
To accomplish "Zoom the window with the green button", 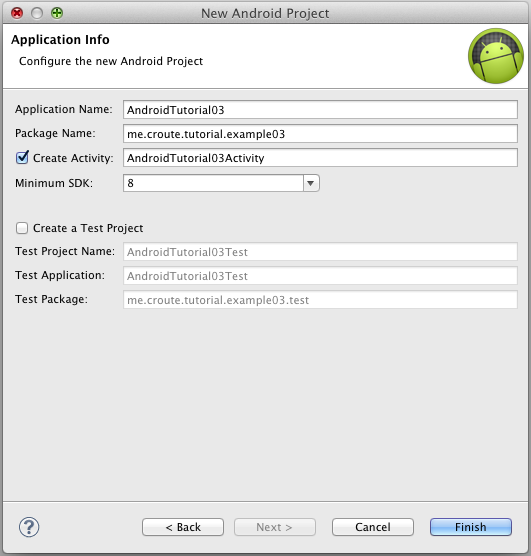I will tap(57, 13).
